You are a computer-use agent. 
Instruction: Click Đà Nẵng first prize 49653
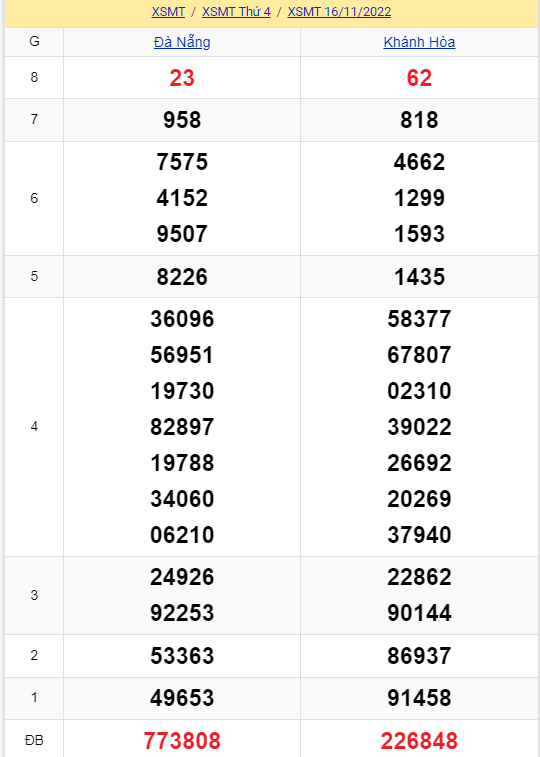click(182, 698)
